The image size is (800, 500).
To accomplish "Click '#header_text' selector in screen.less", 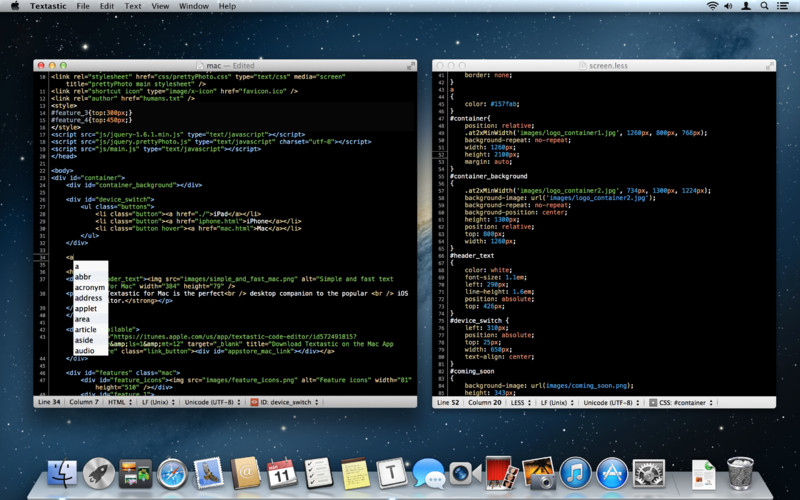I will click(x=472, y=256).
